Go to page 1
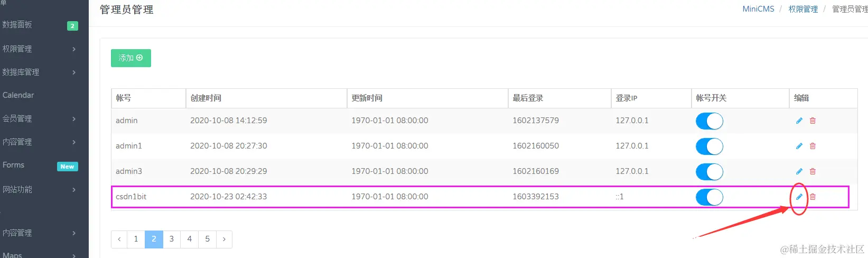Viewport: 868px width, 258px height. [x=136, y=239]
